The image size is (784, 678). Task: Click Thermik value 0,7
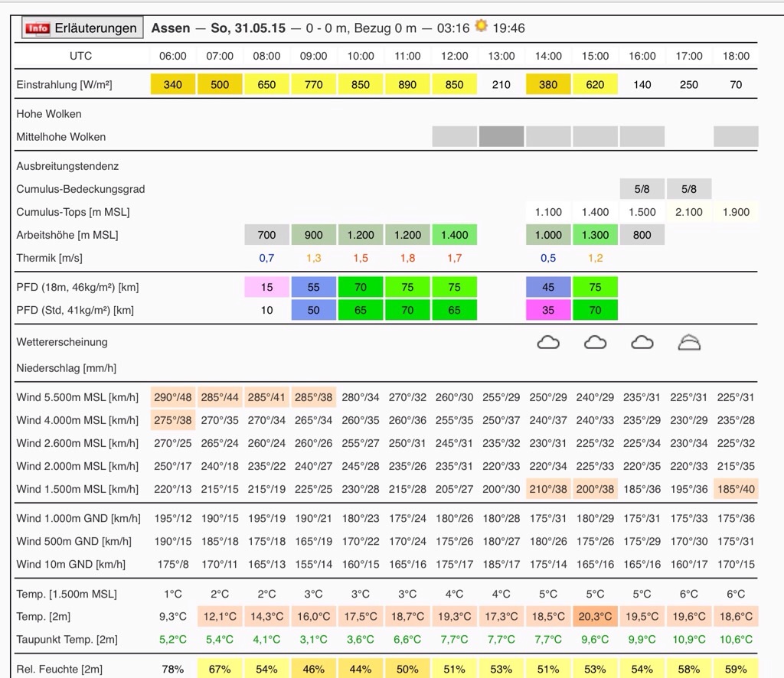coord(266,258)
